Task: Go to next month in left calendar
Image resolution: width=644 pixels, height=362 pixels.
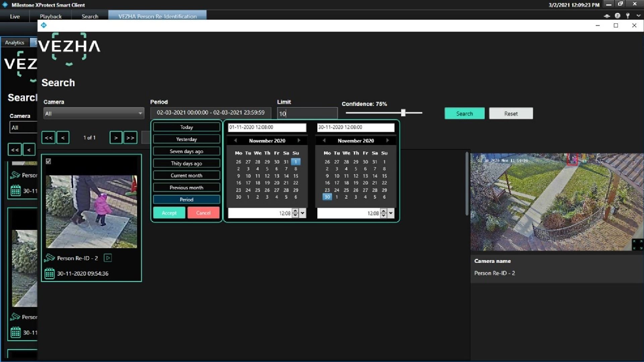Action: [299, 140]
